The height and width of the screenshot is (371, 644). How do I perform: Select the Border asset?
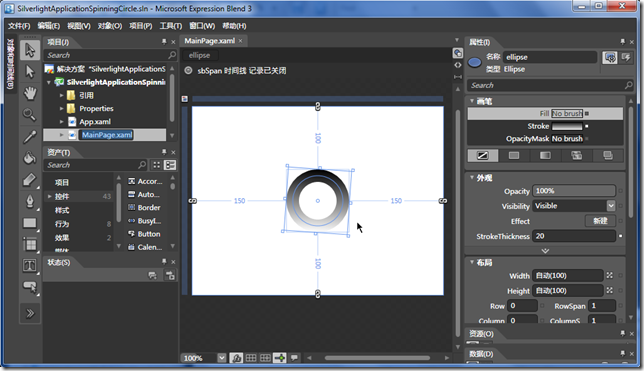pyautogui.click(x=145, y=207)
